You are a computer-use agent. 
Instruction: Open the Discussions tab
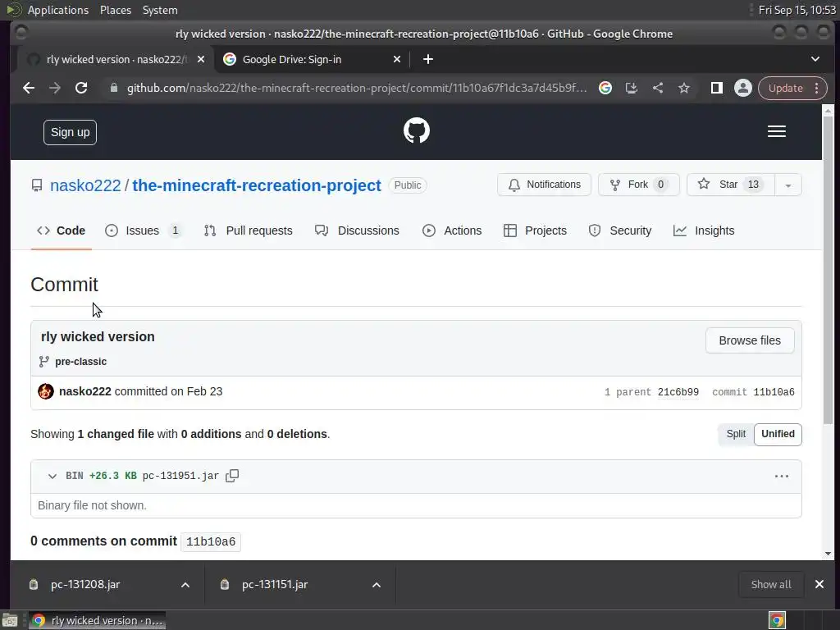pos(358,231)
